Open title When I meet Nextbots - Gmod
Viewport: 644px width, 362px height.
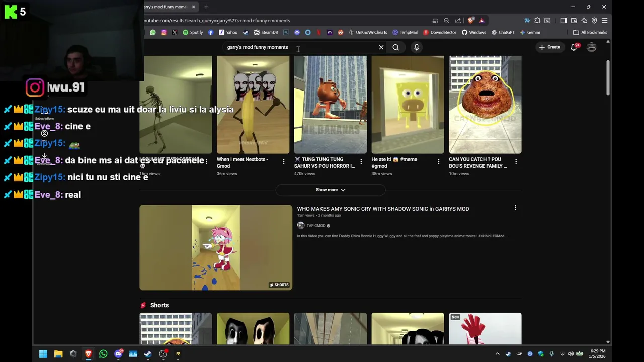click(243, 163)
